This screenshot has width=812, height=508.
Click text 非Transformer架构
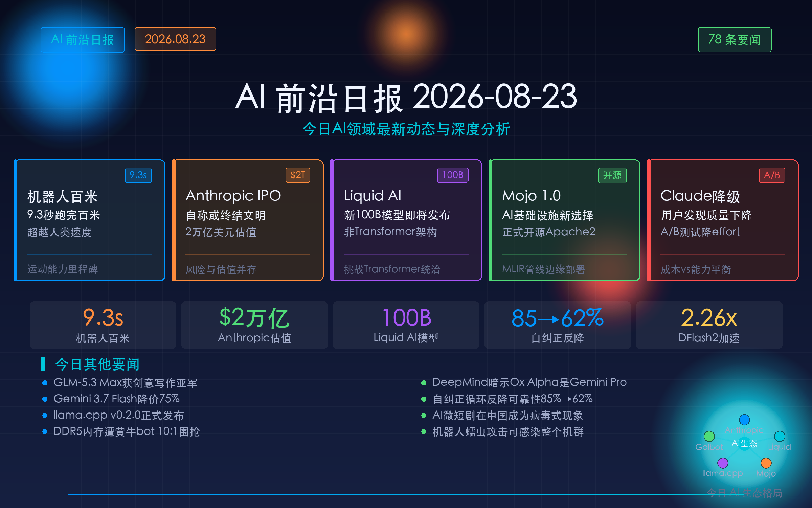pos(390,232)
